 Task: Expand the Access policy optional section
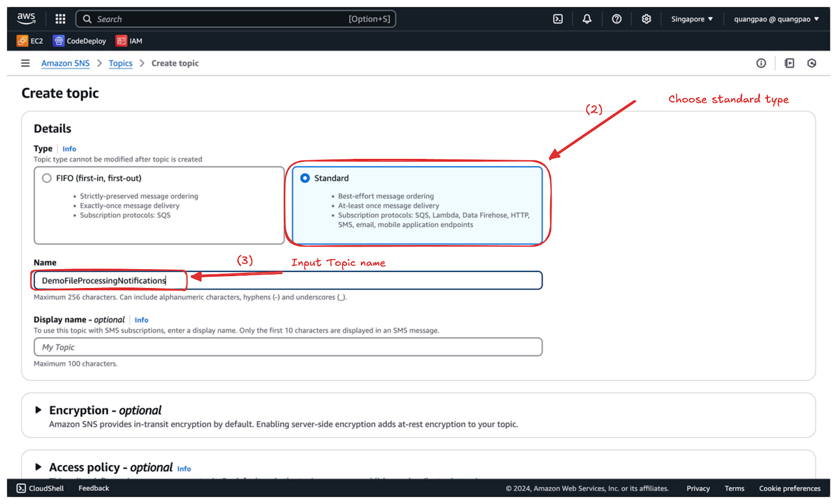(x=38, y=467)
